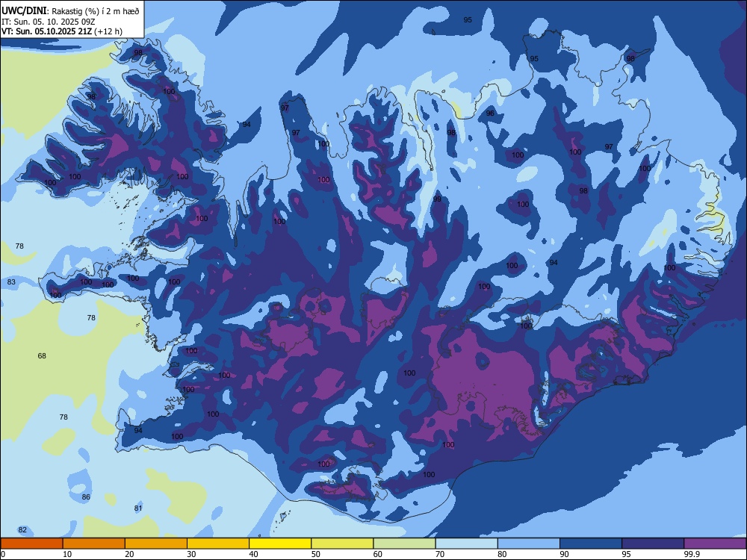Image resolution: width=747 pixels, height=560 pixels.
Task: Click the '80' legend tick label
Action: coord(502,554)
